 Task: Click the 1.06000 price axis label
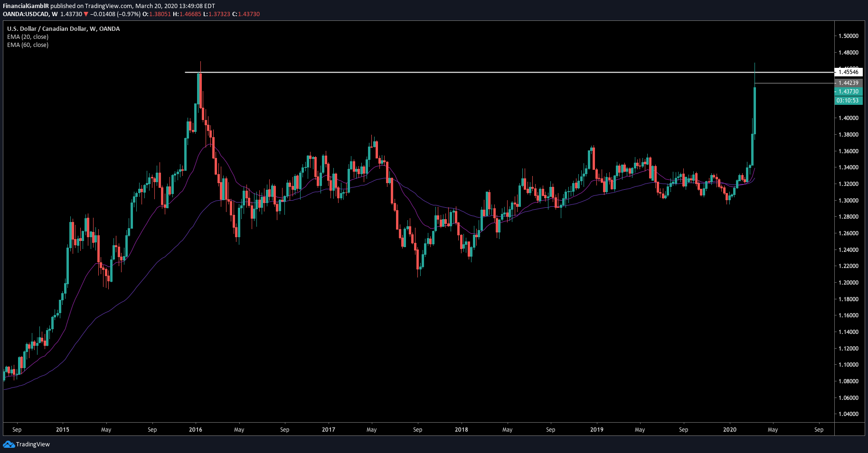(849, 398)
